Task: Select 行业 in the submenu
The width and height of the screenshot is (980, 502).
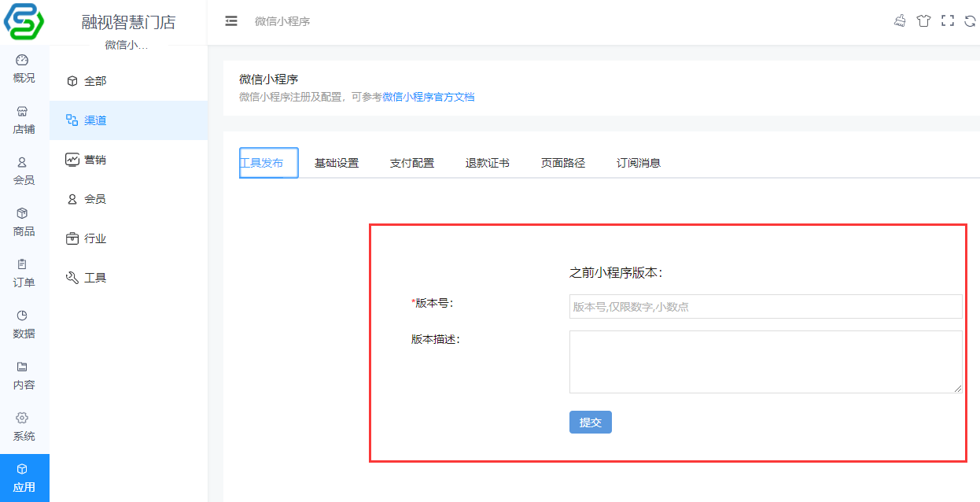Action: tap(128, 238)
